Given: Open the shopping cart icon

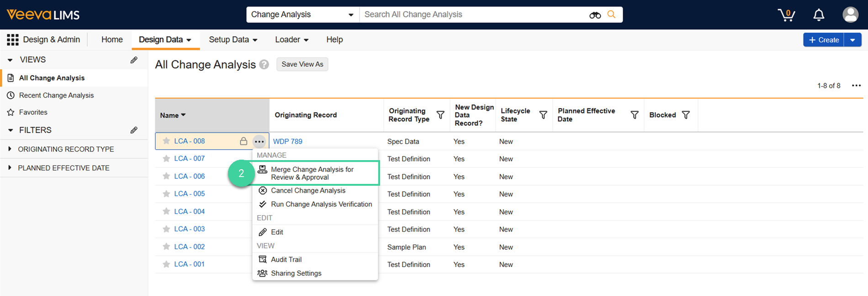Looking at the screenshot, I should [786, 15].
